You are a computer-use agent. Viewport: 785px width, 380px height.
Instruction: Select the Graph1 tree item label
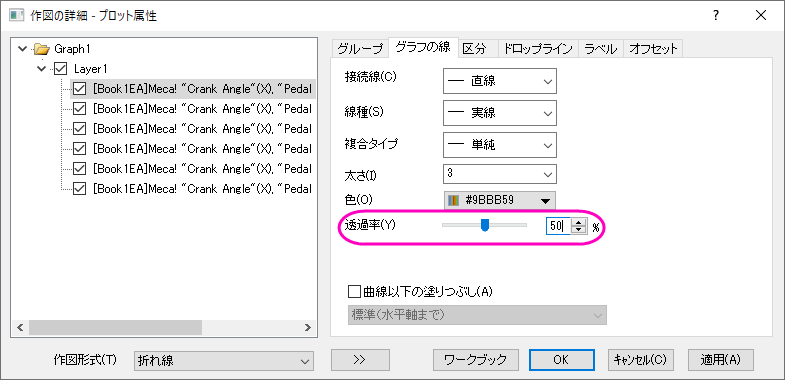click(x=72, y=49)
